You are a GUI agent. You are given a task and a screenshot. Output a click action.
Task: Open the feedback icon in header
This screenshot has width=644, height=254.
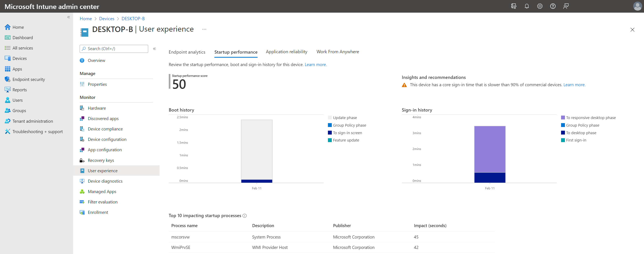pos(566,6)
